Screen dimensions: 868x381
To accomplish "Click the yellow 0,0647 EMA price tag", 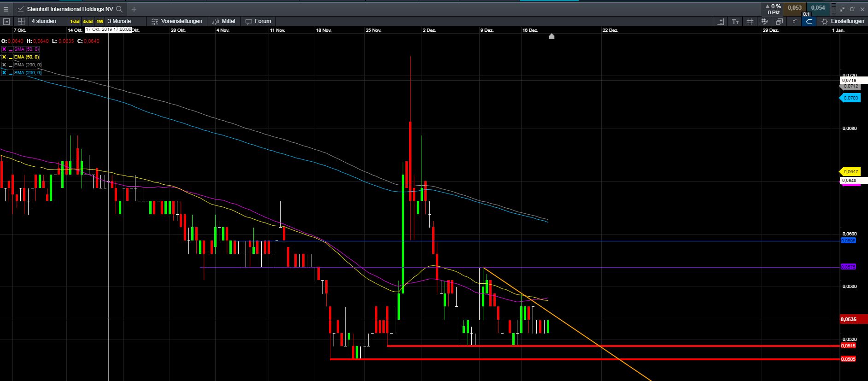I will [x=850, y=171].
